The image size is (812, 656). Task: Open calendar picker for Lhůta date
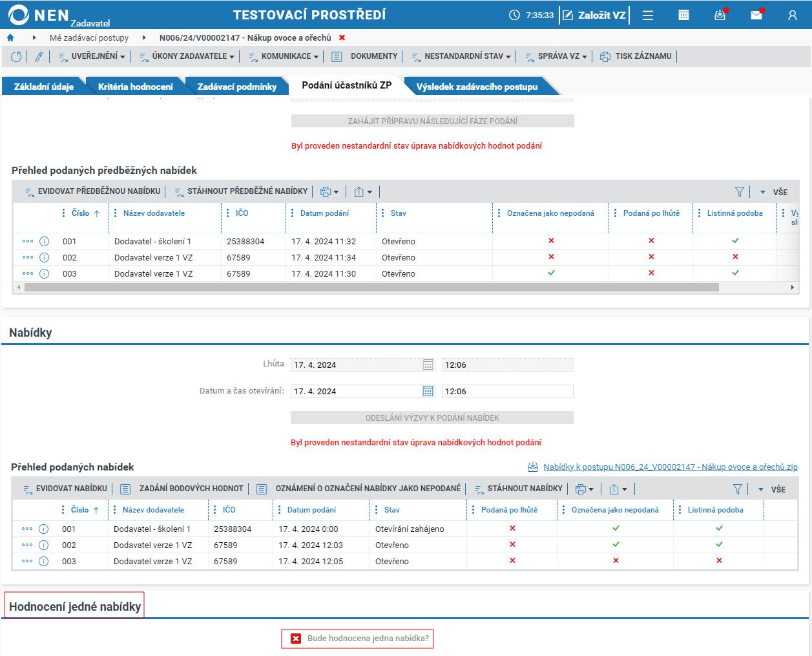click(x=428, y=365)
